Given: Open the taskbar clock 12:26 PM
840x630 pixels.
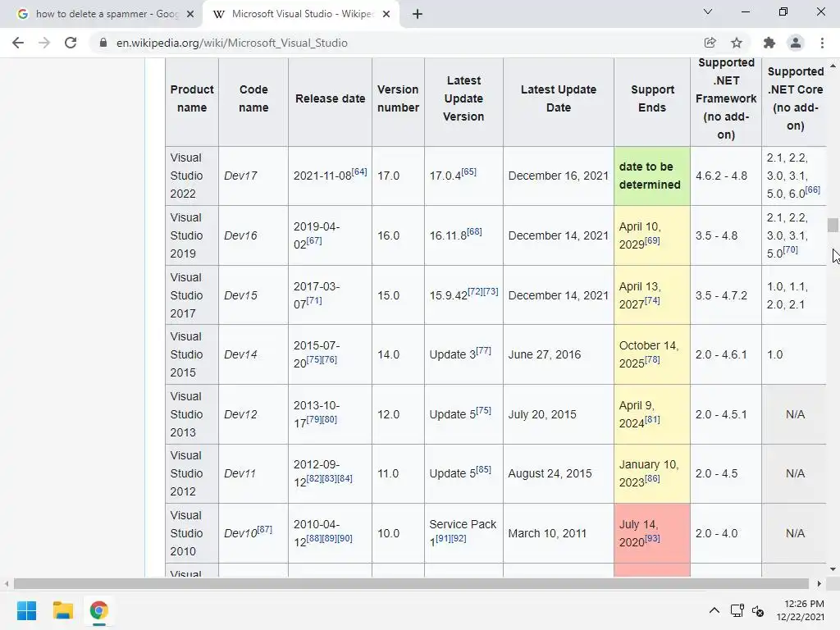Looking at the screenshot, I should click(801, 610).
